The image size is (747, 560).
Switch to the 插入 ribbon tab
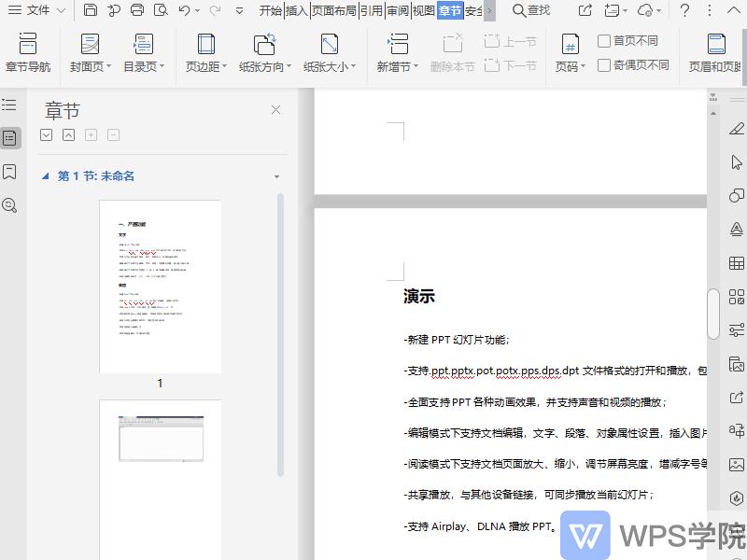[295, 10]
